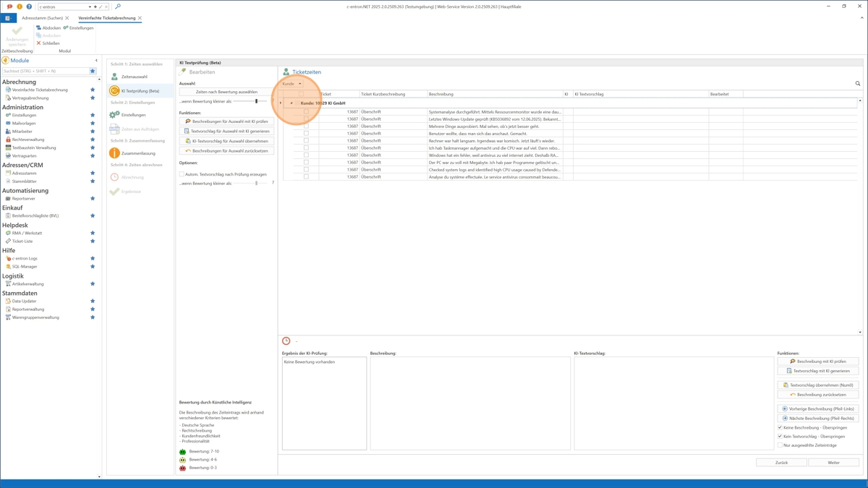
Task: Open the Zusammenfassung step via its orange icon
Action: click(x=114, y=153)
